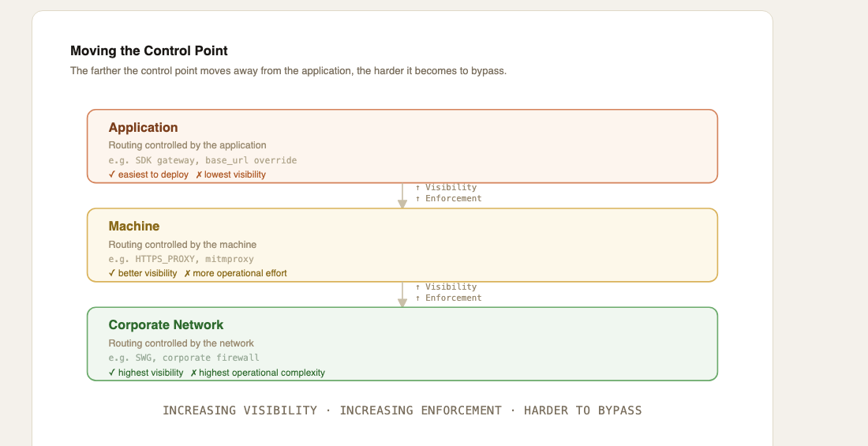Screen dimensions: 868x446
Task: Click the arrow between Application and Machine
Action: point(402,196)
